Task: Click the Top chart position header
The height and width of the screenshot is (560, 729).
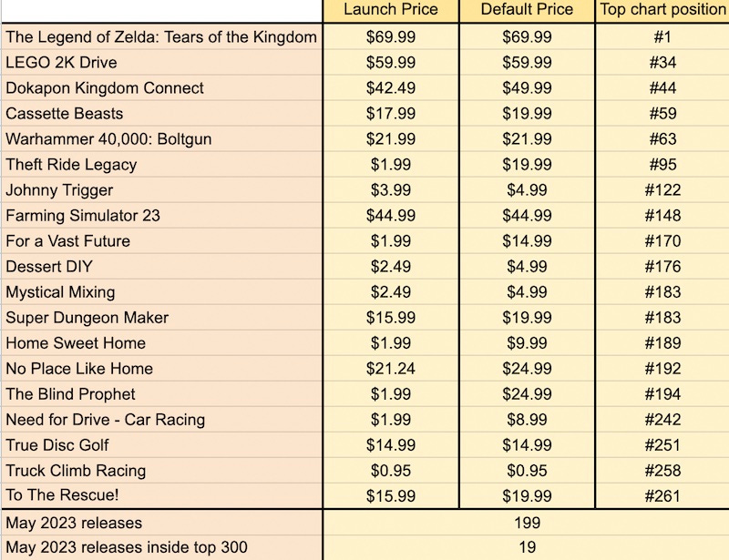Action: click(662, 10)
